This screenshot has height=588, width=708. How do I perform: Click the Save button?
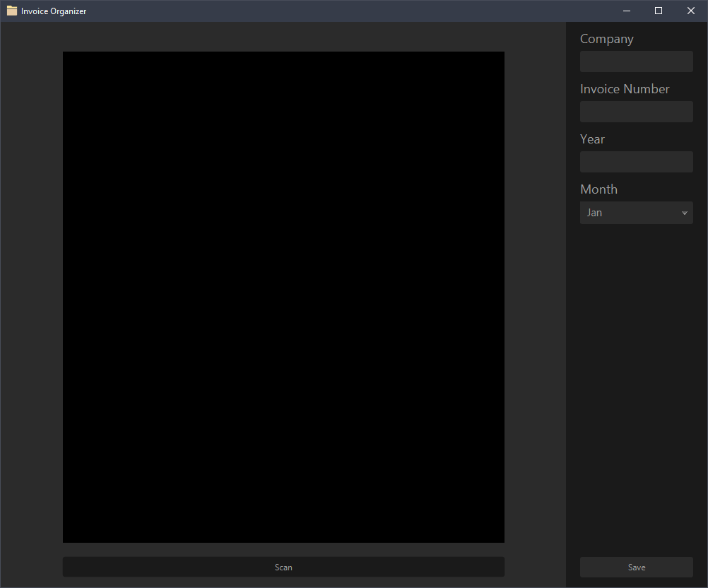coord(636,568)
